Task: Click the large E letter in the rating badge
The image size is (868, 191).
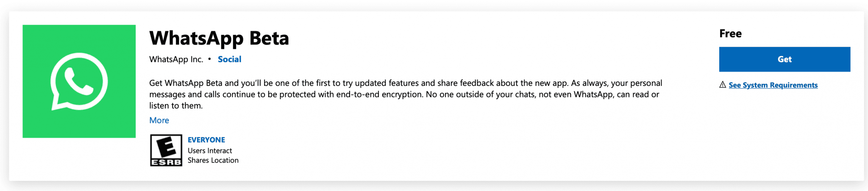Action: (167, 147)
